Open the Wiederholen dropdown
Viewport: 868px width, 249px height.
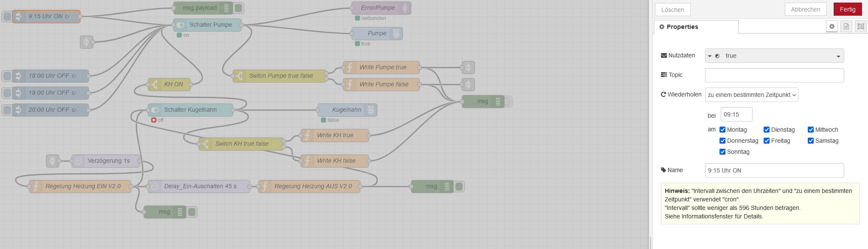click(751, 95)
